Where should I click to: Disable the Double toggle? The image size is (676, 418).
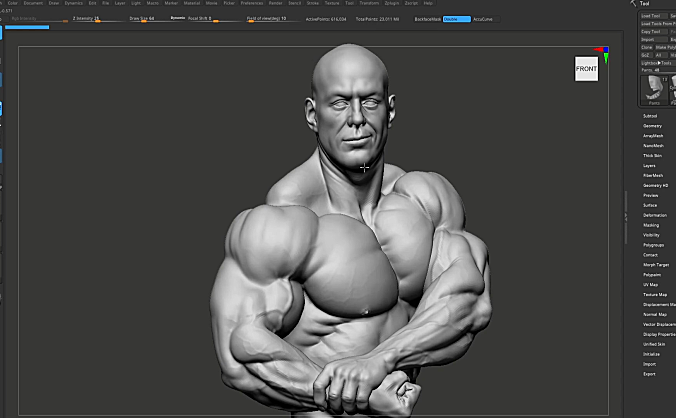457,19
